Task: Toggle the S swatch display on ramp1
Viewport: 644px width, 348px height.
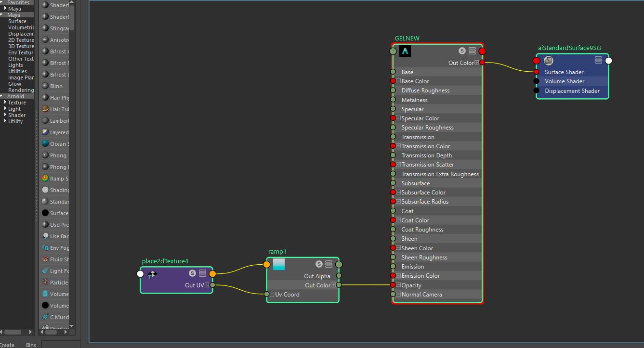Action: pos(318,264)
